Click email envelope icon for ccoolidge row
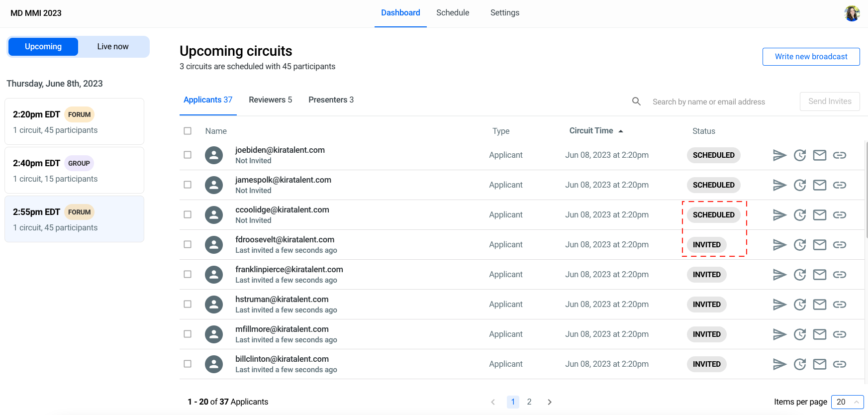This screenshot has width=868, height=415. (820, 215)
